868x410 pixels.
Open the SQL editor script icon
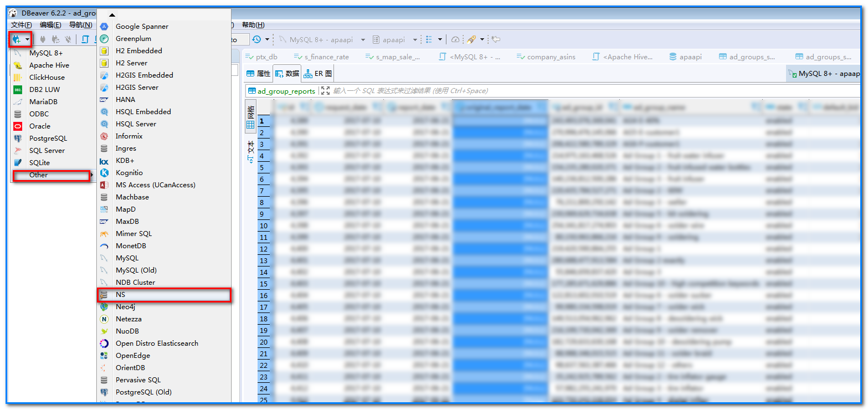(85, 39)
